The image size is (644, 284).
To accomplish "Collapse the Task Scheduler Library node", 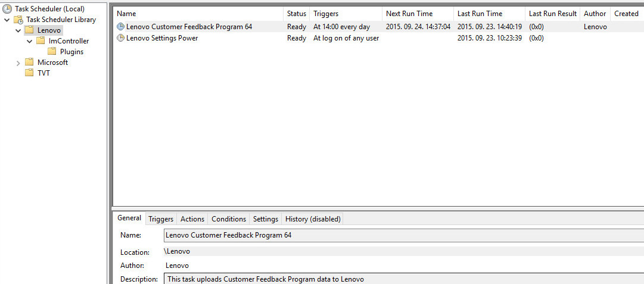I will (x=7, y=20).
